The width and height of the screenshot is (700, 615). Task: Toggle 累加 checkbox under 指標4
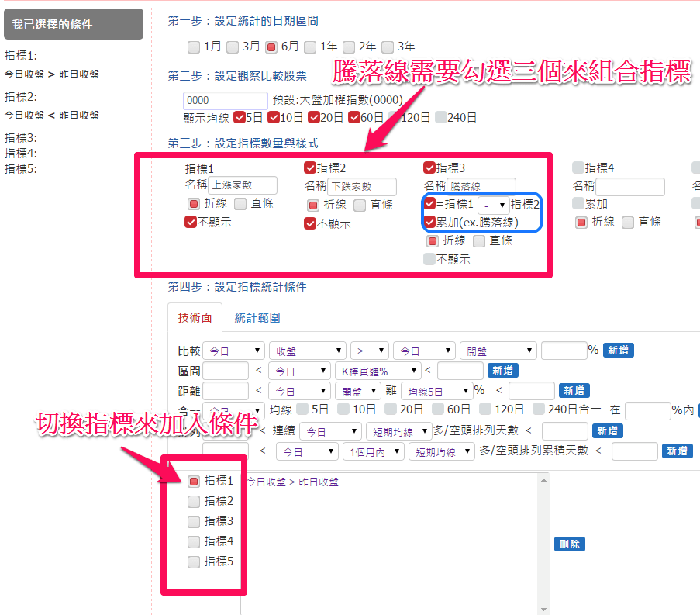tap(578, 204)
